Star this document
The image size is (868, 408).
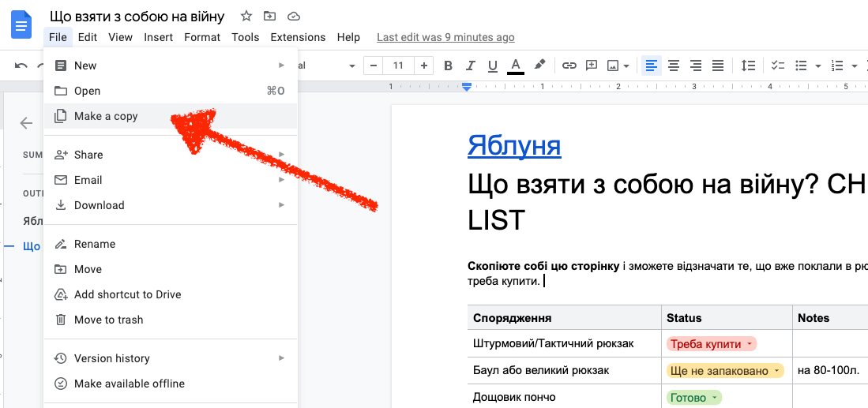[x=246, y=16]
